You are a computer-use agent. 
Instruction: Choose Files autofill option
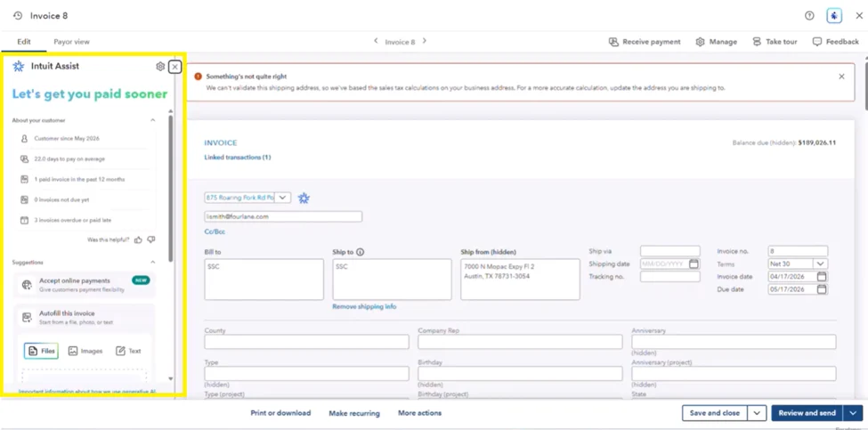pyautogui.click(x=41, y=351)
